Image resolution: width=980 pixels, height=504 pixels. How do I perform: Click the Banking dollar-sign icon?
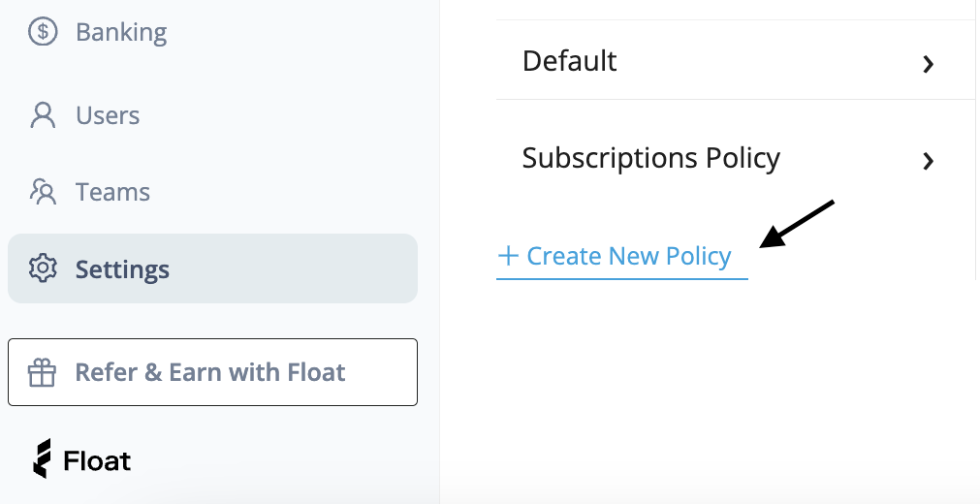(43, 32)
